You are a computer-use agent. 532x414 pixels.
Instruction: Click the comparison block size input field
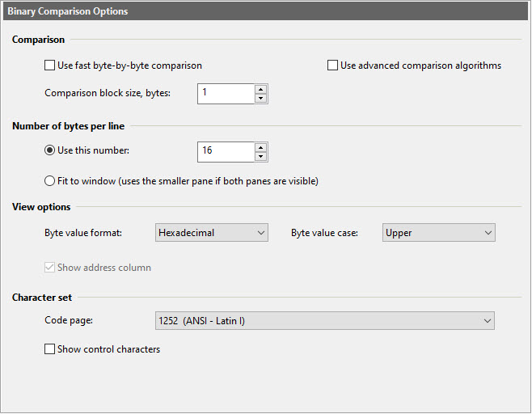[226, 93]
